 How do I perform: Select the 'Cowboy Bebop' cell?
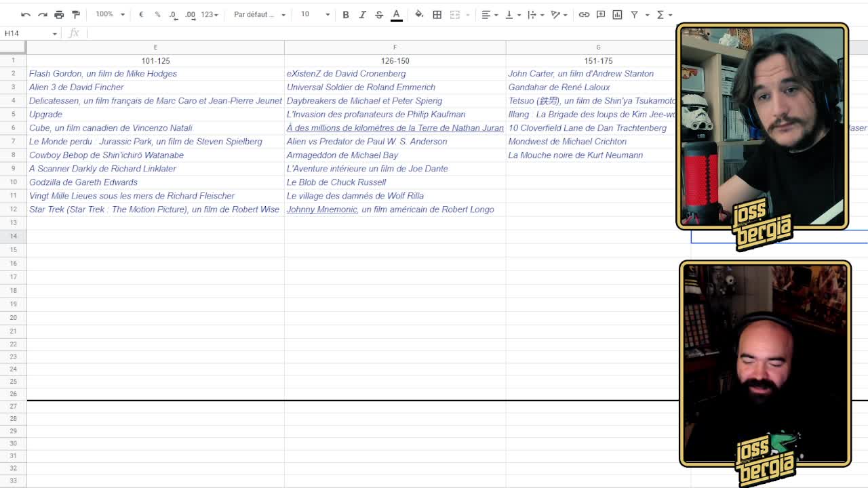coord(155,155)
